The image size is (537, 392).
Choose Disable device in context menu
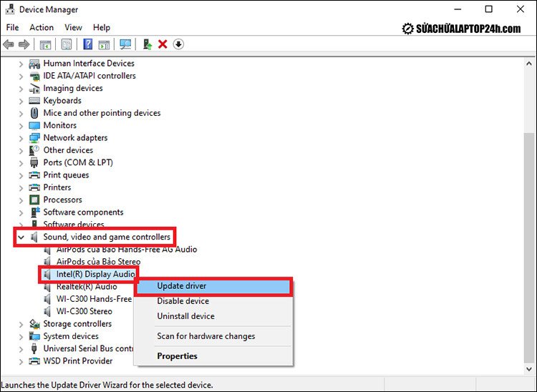213,301
